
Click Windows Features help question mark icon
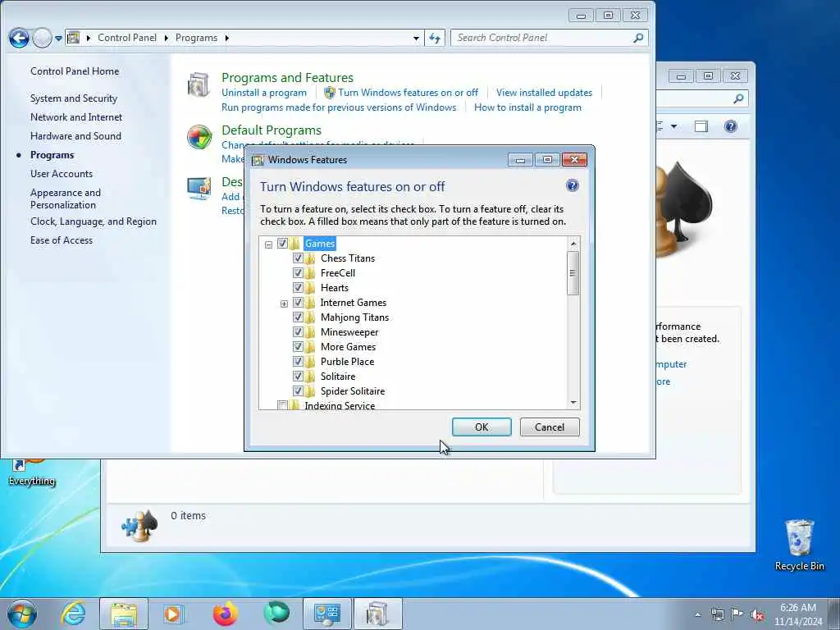[572, 186]
